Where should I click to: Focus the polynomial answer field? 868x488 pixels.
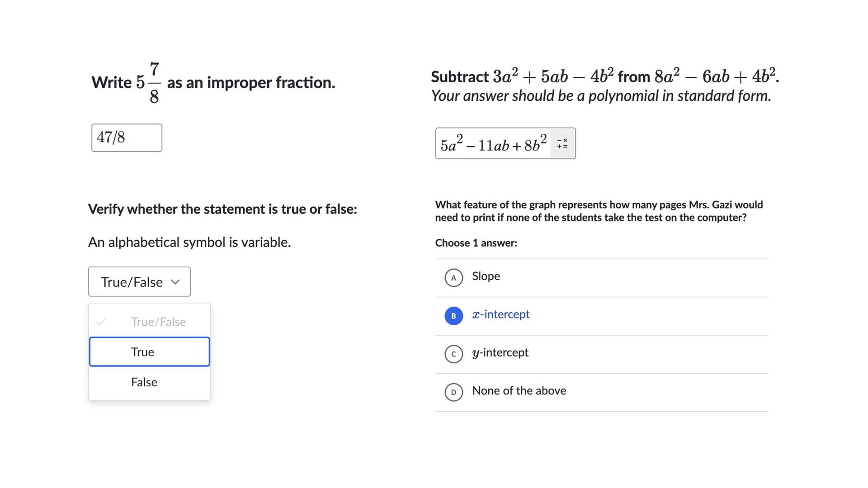pyautogui.click(x=493, y=144)
